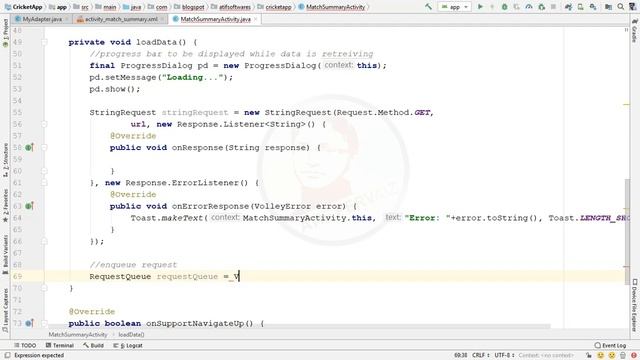Screen dimensions: 640x360
Task: Run the app with the green play icon
Action: [x=480, y=7]
